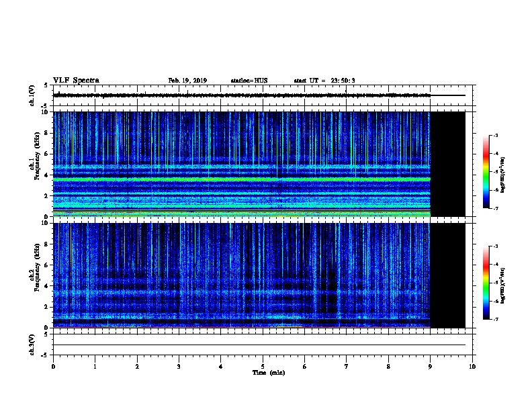Click time axis tick label "5"

(x=263, y=367)
